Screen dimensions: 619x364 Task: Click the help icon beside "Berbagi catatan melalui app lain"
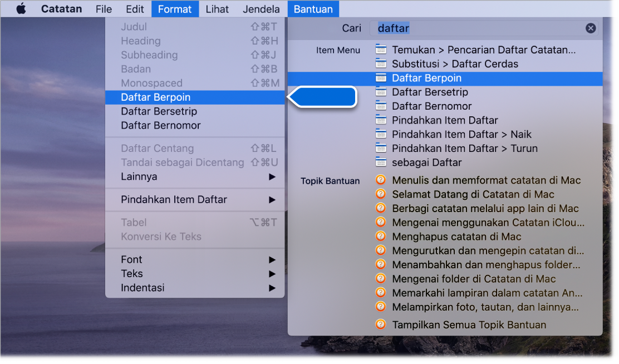381,209
